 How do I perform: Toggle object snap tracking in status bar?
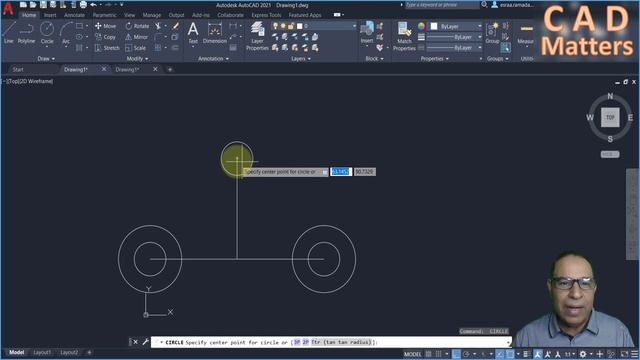click(500, 354)
